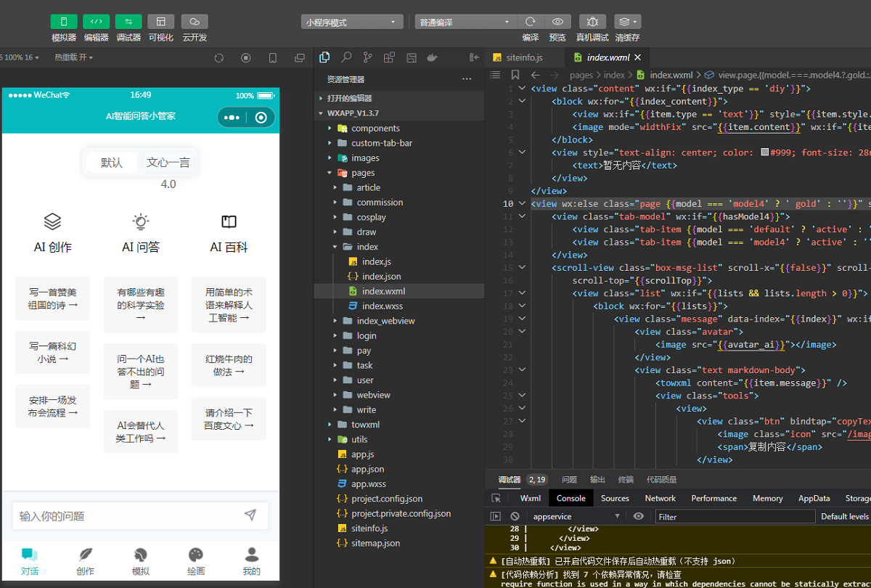This screenshot has width=871, height=588.
Task: Open real device debugging icon
Action: (592, 22)
